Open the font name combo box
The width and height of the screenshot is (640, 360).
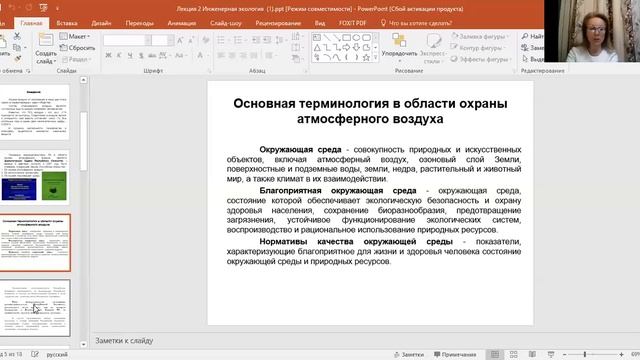point(127,40)
